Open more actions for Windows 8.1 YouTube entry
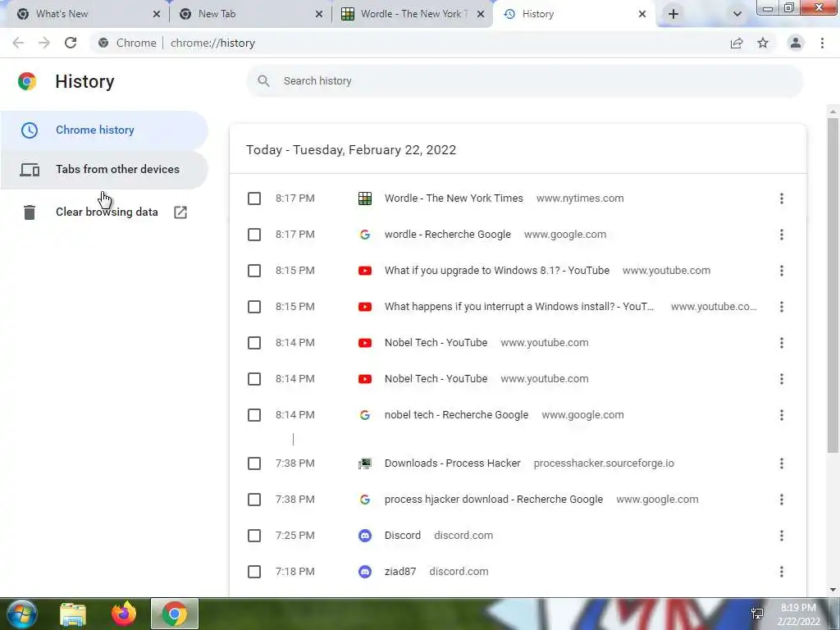840x630 pixels. tap(782, 271)
